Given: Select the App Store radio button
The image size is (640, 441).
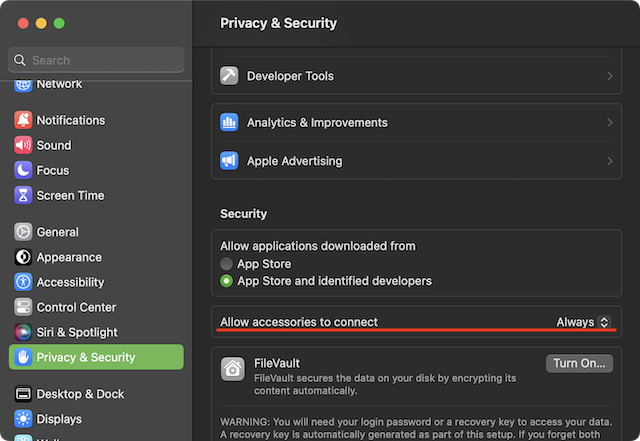Looking at the screenshot, I should click(227, 264).
